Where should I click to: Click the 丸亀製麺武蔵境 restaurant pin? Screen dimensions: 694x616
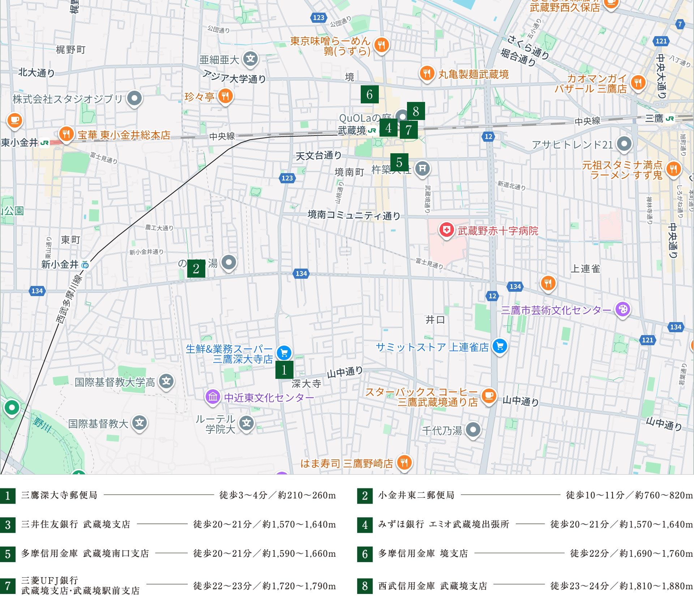click(427, 73)
